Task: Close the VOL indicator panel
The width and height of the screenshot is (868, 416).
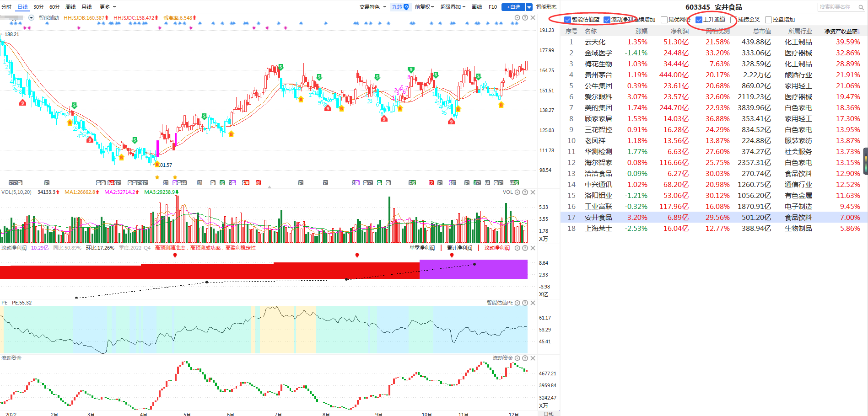Action: [x=533, y=192]
